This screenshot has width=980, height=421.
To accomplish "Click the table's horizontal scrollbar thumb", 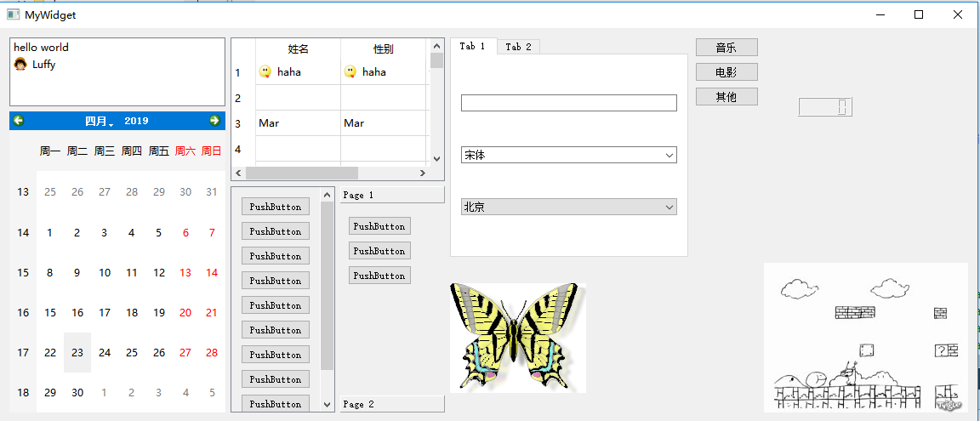I will (x=301, y=173).
